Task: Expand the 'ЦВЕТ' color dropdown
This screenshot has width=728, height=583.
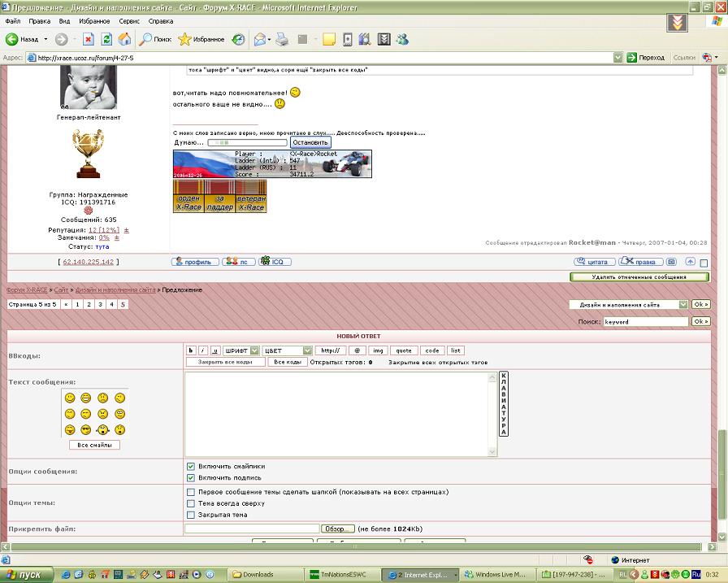Action: pos(288,350)
